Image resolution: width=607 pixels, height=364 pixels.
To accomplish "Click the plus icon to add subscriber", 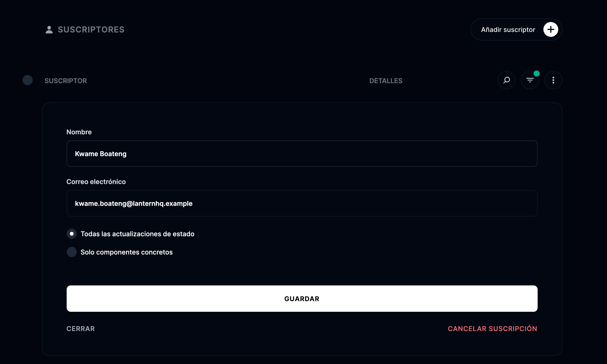I will coord(550,29).
